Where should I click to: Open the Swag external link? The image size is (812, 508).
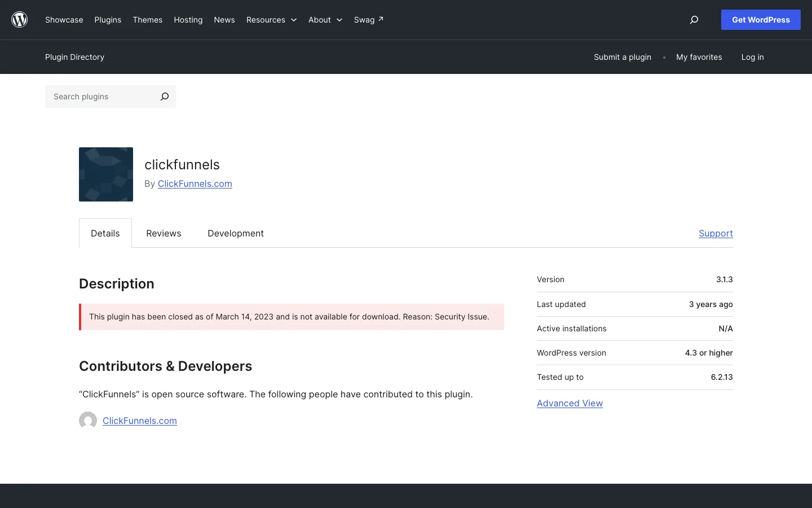369,20
